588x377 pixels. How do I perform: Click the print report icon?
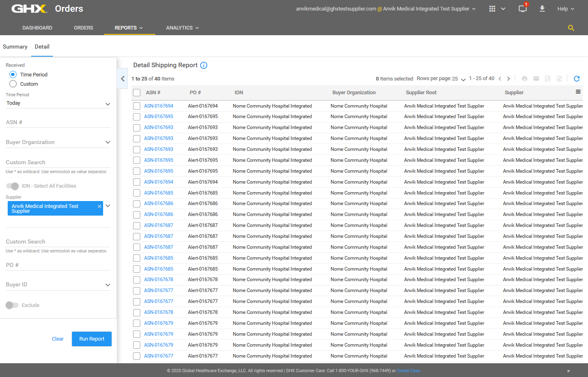525,78
